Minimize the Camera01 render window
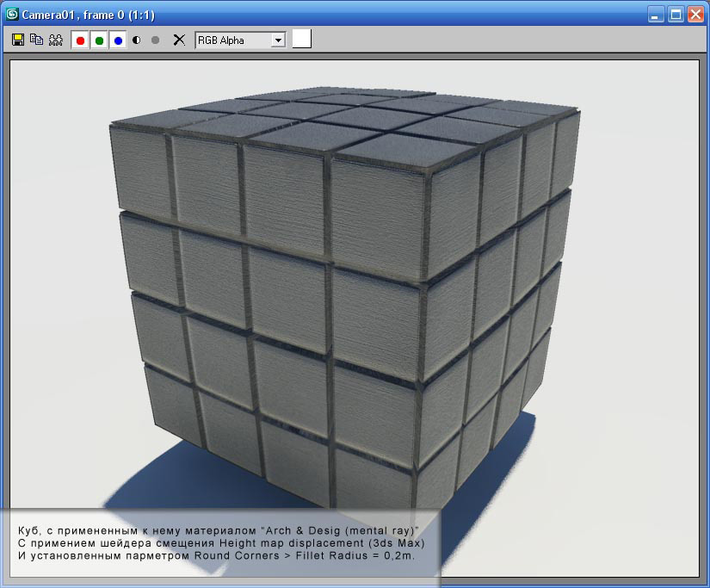Viewport: 710px width, 588px height. [x=657, y=14]
